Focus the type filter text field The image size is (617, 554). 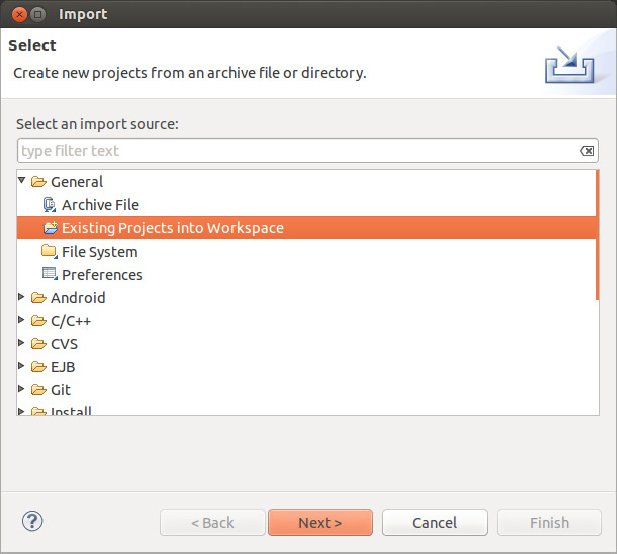[x=298, y=151]
